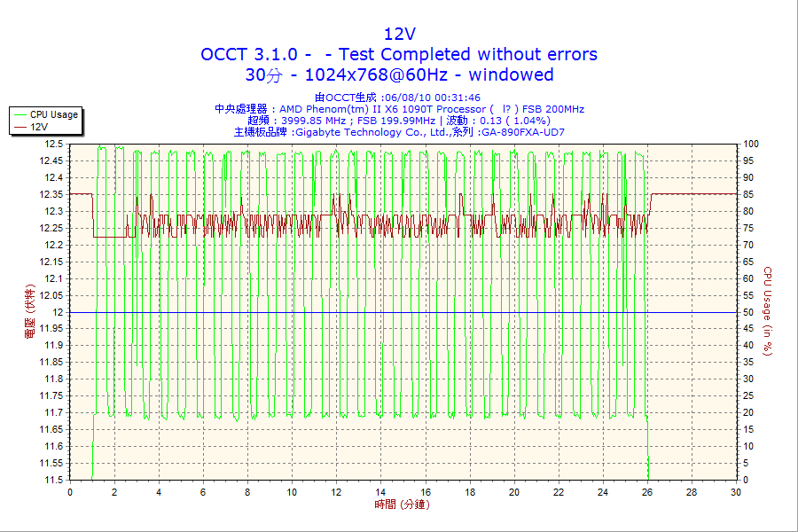The image size is (798, 532).
Task: Click the "12" label on the voltage axis
Action: pos(59,312)
